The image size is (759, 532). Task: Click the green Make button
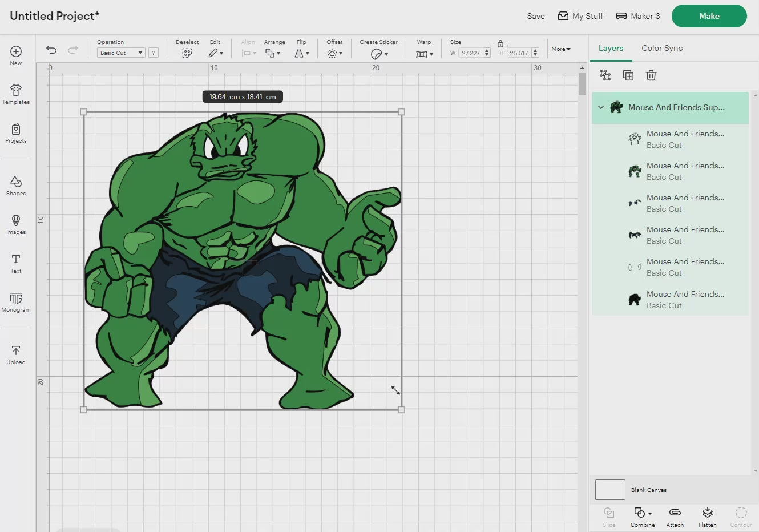(x=709, y=16)
